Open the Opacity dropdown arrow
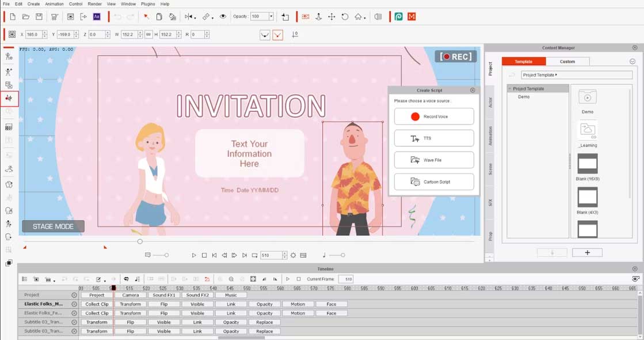644x340 pixels. click(x=271, y=17)
